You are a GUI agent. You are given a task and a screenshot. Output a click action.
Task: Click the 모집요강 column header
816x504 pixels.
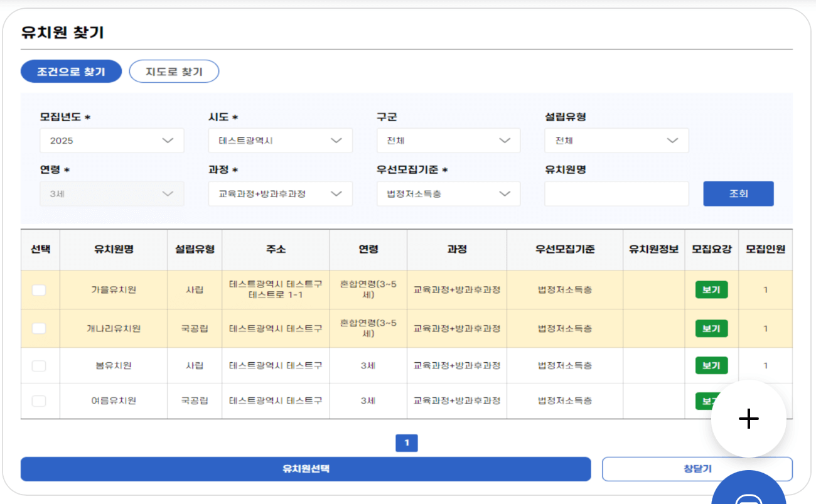click(711, 250)
